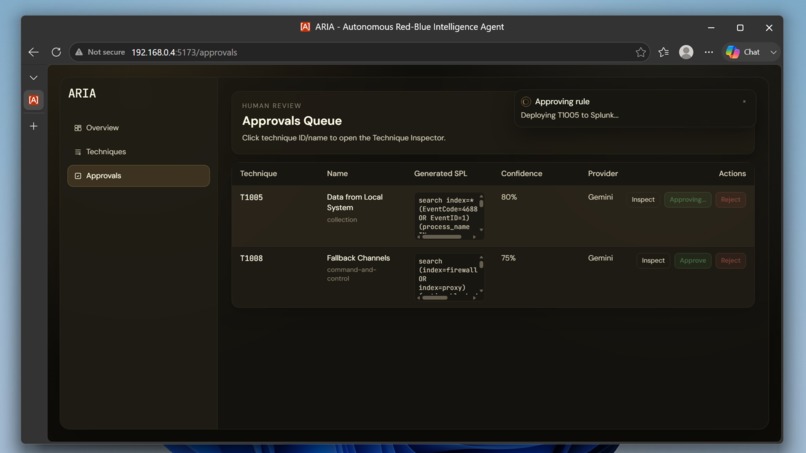Inspect the T1008 Fallback Channels rule
806x453 pixels.
point(653,260)
